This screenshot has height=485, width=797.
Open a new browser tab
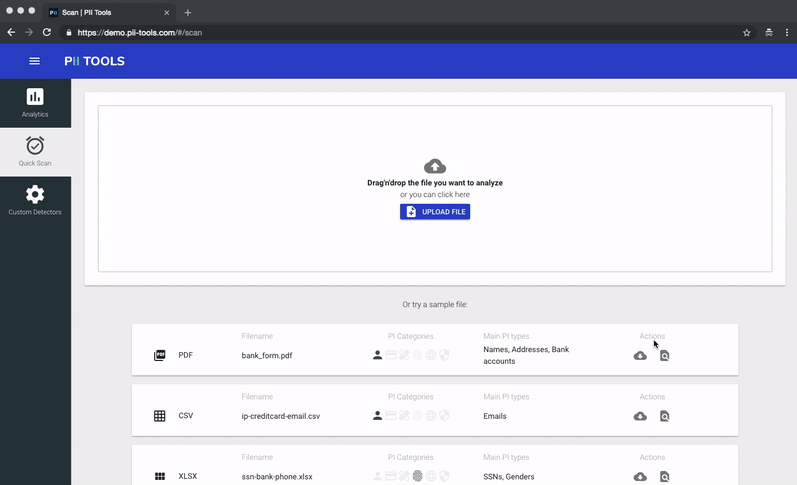(188, 12)
